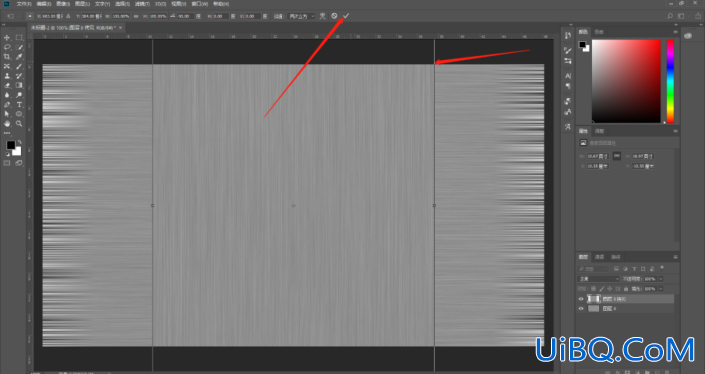Select the Gradient tool

19,85
